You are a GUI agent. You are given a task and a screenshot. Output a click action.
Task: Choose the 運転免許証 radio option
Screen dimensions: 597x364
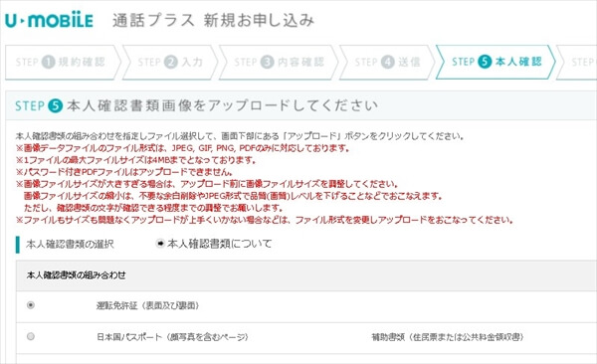point(31,305)
